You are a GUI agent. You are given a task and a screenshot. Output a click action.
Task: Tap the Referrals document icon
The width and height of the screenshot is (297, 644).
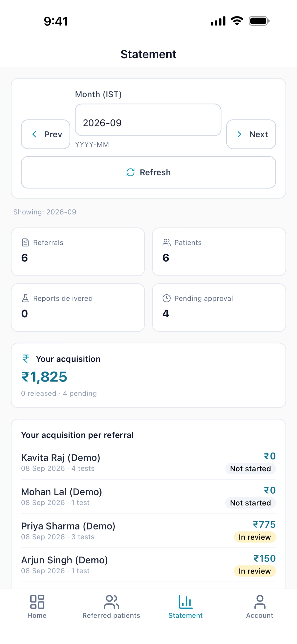tap(25, 243)
